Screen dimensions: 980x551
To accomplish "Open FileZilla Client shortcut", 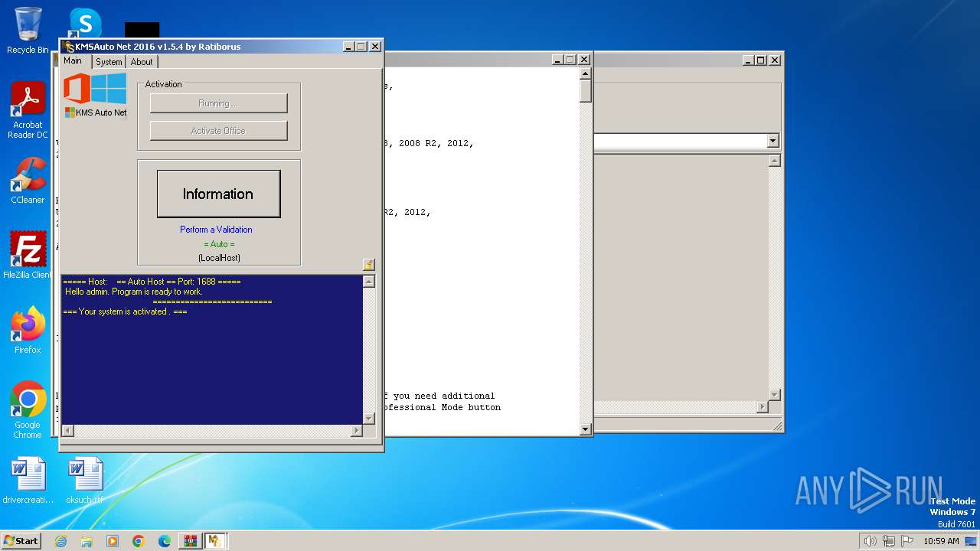I will pos(28,256).
